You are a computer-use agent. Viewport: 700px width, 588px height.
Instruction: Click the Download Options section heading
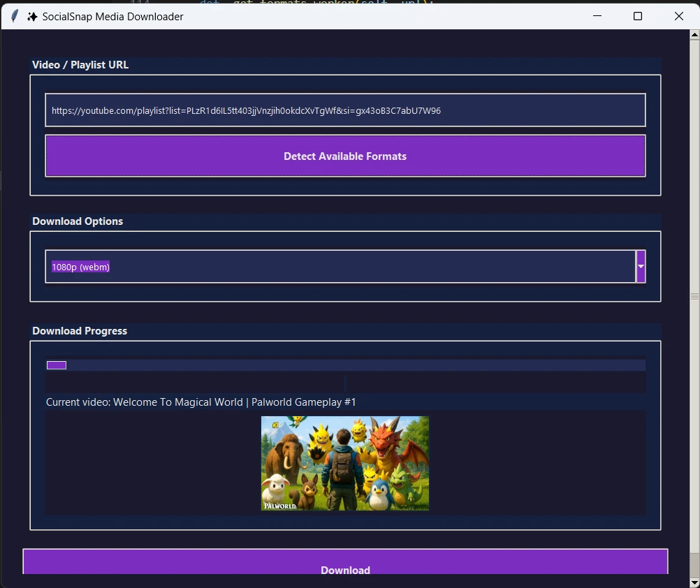pos(78,221)
